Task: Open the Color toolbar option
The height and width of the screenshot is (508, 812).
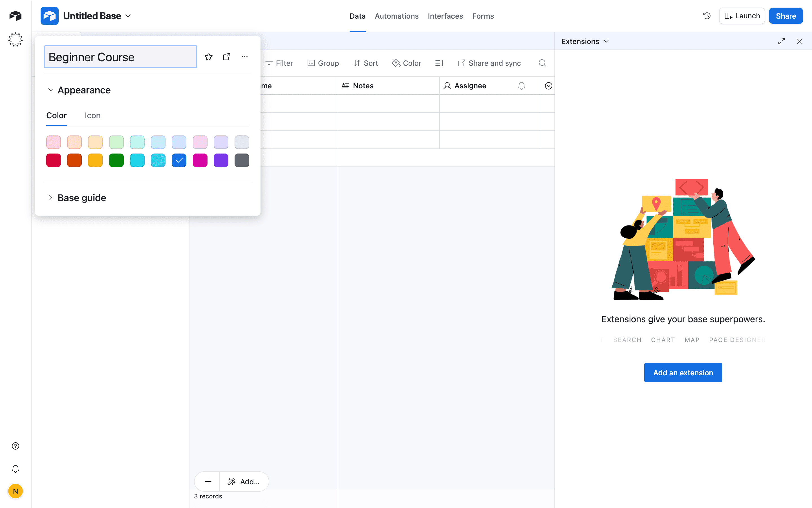Action: pos(406,63)
